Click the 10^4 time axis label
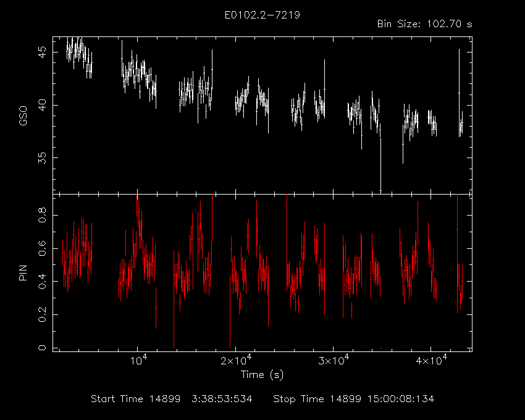The height and width of the screenshot is (420, 525). coord(138,360)
